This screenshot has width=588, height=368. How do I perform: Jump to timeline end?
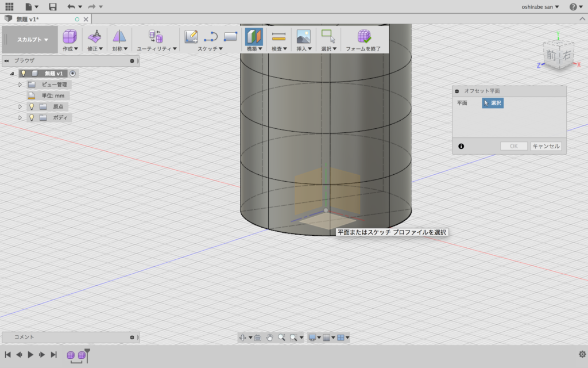coord(53,354)
